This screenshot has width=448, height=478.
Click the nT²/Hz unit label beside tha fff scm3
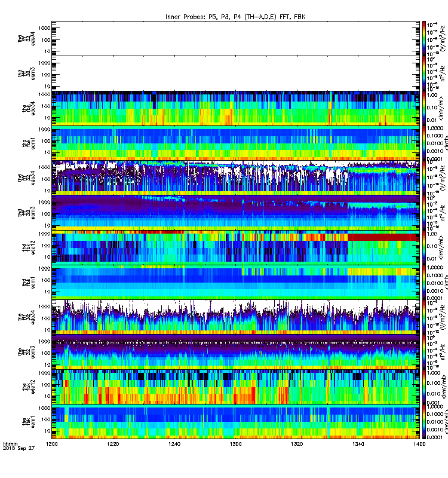tap(443, 73)
